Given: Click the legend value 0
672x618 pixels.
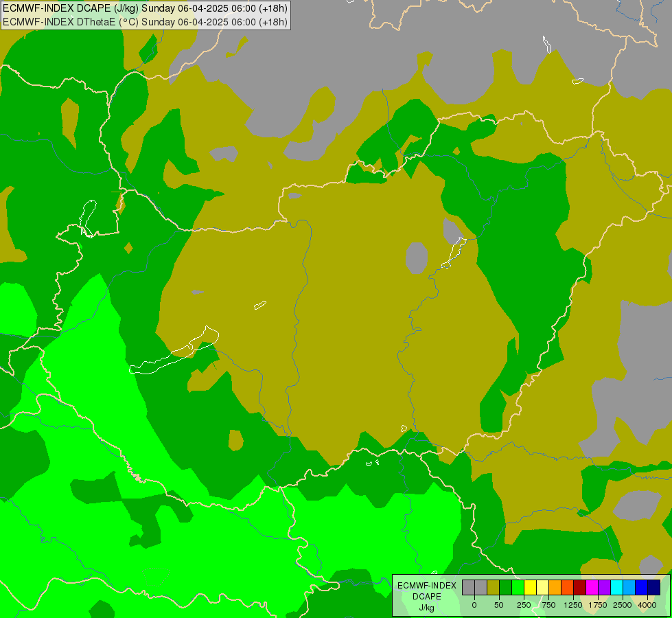Looking at the screenshot, I should [x=474, y=605].
